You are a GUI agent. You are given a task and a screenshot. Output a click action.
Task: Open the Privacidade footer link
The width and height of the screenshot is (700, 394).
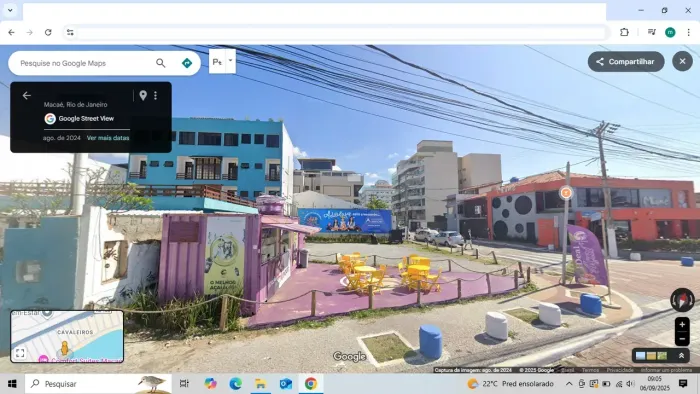620,370
